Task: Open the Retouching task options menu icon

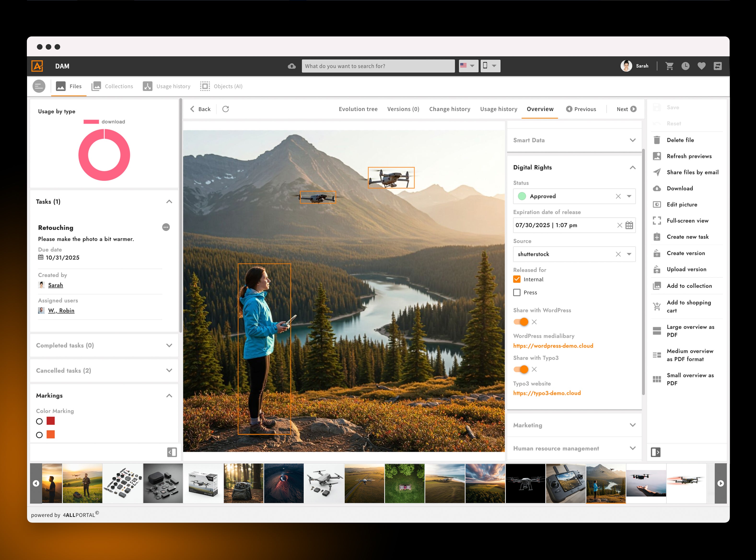Action: (166, 227)
